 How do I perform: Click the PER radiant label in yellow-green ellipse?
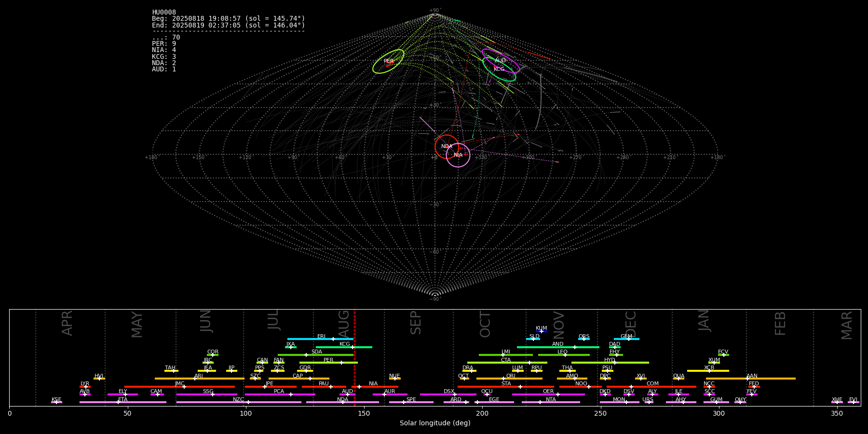[x=389, y=61]
